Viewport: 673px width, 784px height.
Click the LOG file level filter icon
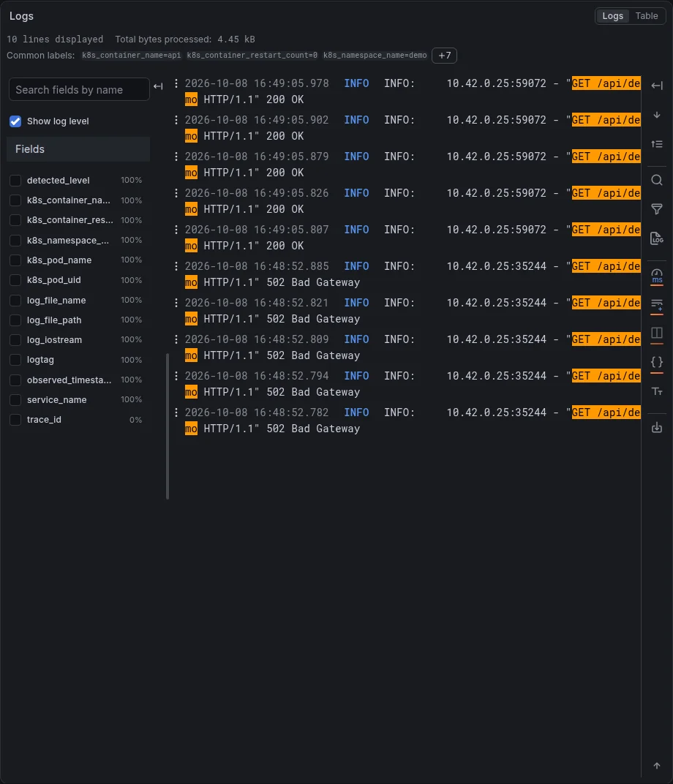(656, 238)
